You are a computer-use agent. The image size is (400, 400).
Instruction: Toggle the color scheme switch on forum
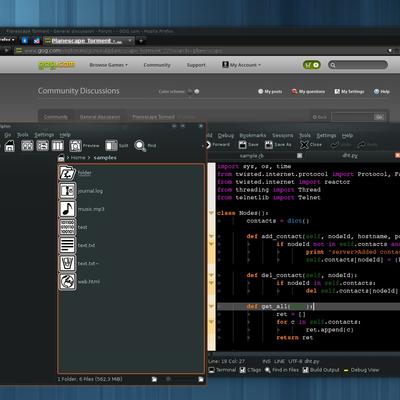coord(194,91)
